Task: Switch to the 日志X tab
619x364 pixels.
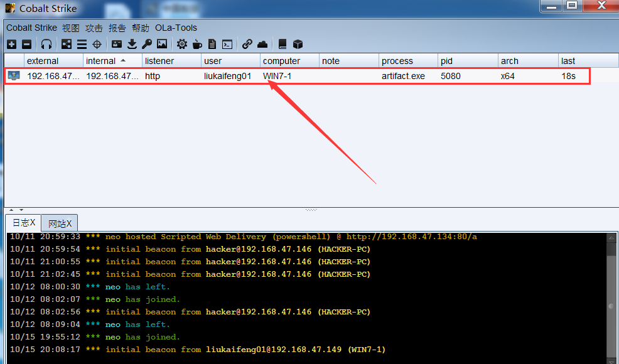Action: 24,223
